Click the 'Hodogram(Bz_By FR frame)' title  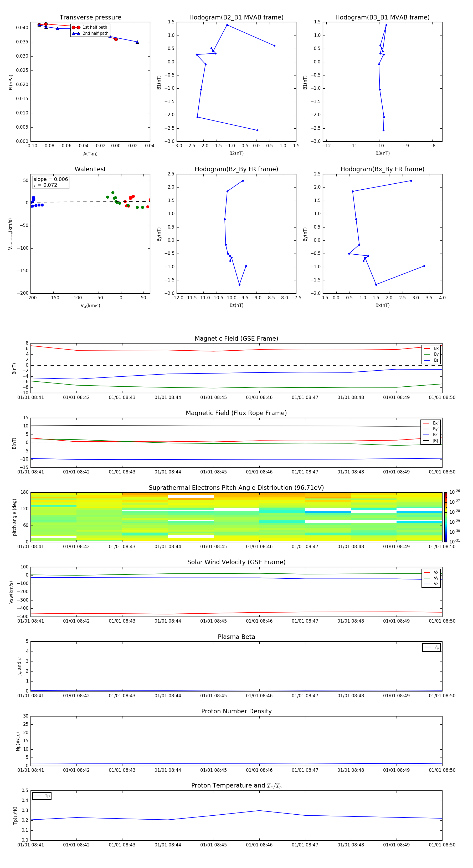pyautogui.click(x=236, y=169)
